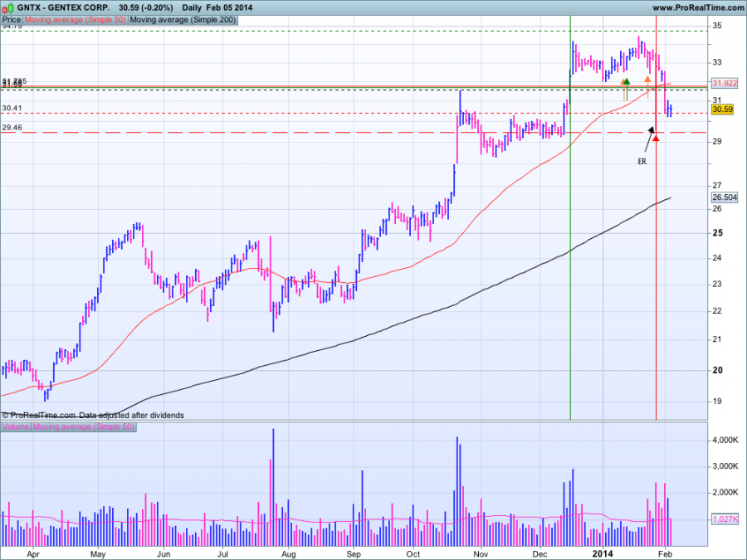Click the red triangle marker below the price bars
This screenshot has height=560, width=747.
tap(656, 138)
